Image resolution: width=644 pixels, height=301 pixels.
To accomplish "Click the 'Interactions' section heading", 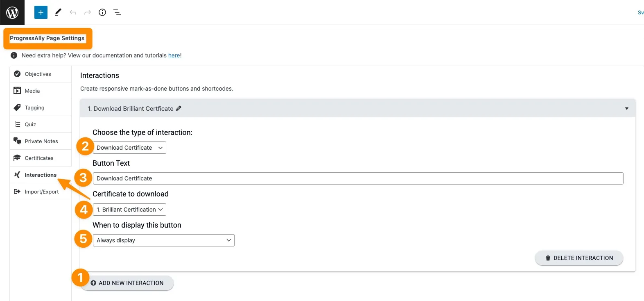I will (99, 75).
